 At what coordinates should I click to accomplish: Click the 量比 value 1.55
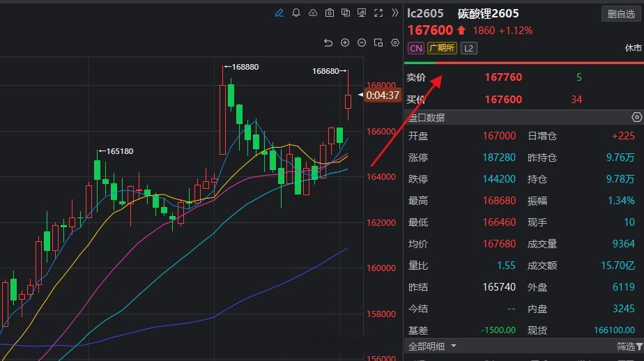pos(506,266)
